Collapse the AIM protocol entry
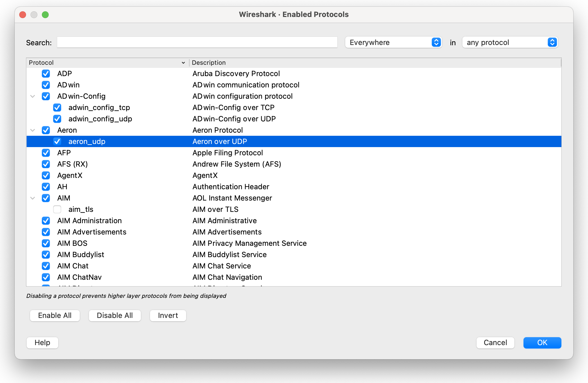 (33, 198)
